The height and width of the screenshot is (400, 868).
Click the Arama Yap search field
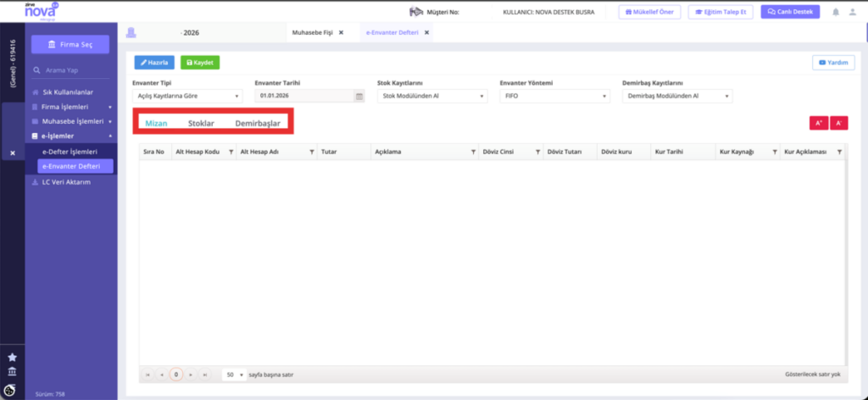(70, 71)
